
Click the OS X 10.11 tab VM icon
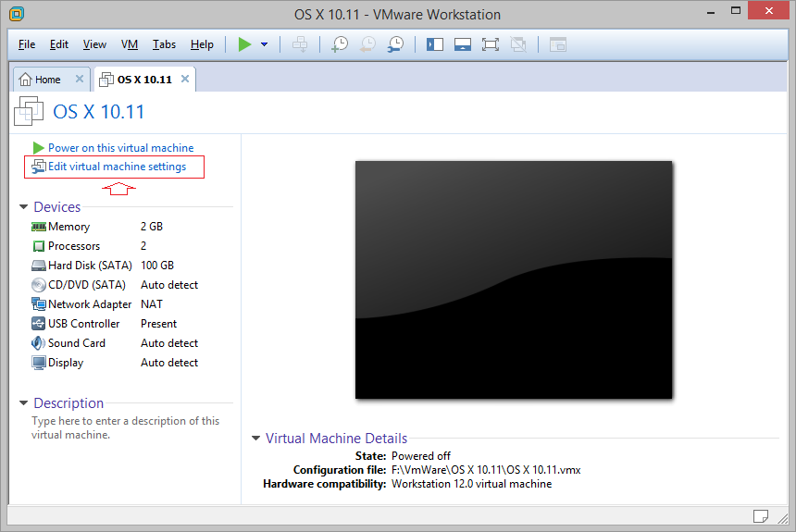pyautogui.click(x=106, y=80)
